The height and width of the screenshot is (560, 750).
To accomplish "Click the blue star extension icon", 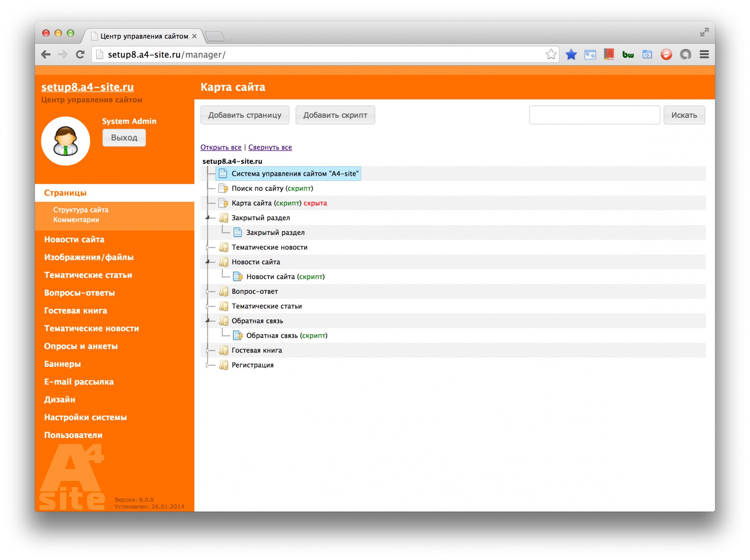I will [571, 54].
